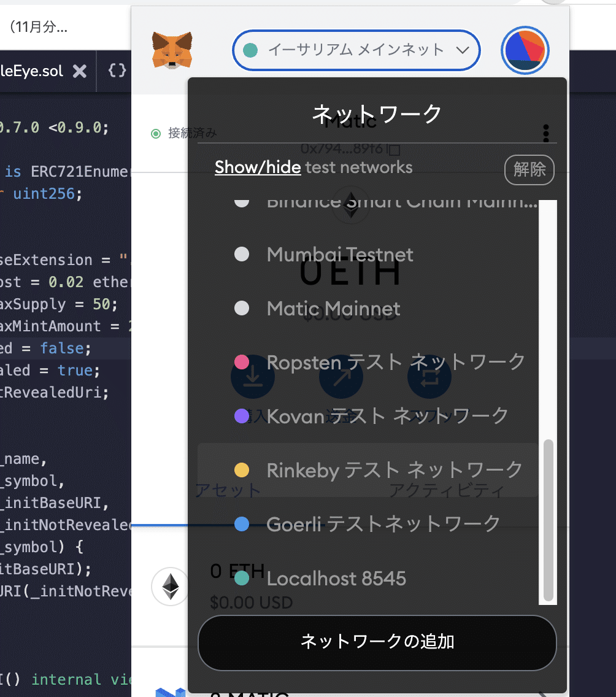Image resolution: width=616 pixels, height=697 pixels.
Task: Click the yellow dot next to Rinkeby
Action: (242, 470)
